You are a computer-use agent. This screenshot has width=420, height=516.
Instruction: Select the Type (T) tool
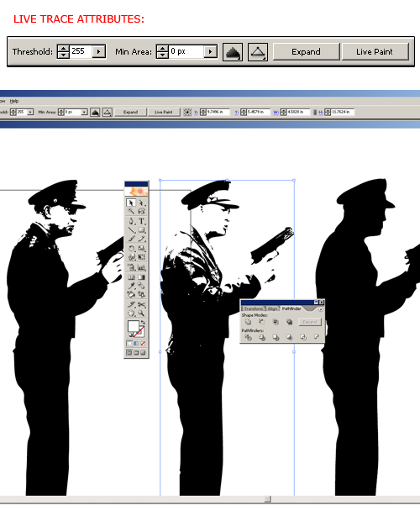[141, 221]
